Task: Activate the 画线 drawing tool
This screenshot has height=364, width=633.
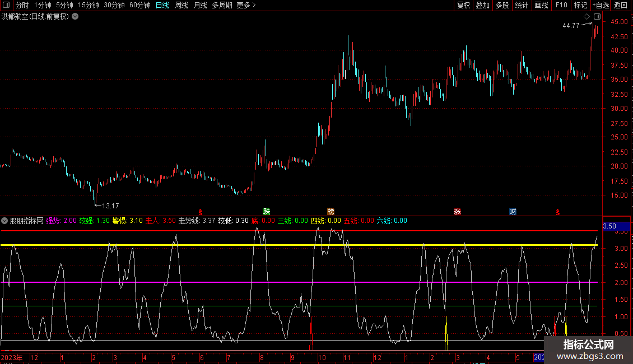Action: click(541, 5)
